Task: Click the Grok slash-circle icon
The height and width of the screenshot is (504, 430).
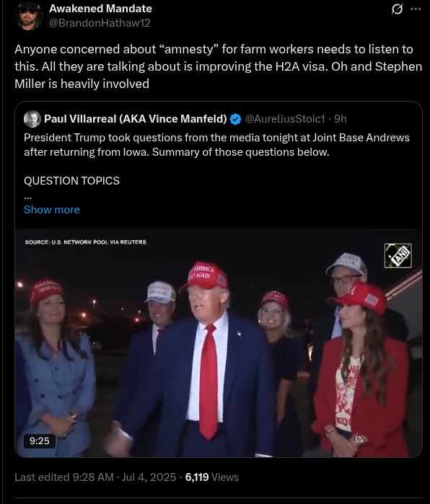Action: [x=397, y=9]
